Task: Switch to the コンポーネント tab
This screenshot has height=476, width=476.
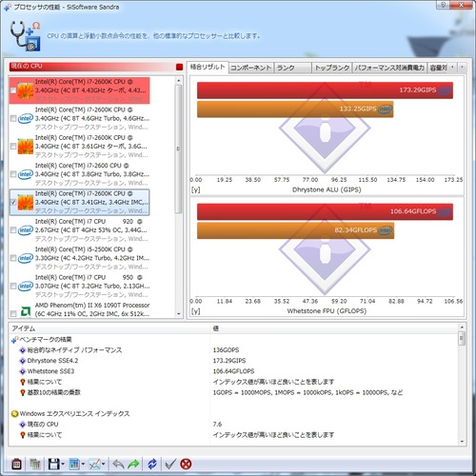Action: coord(250,68)
